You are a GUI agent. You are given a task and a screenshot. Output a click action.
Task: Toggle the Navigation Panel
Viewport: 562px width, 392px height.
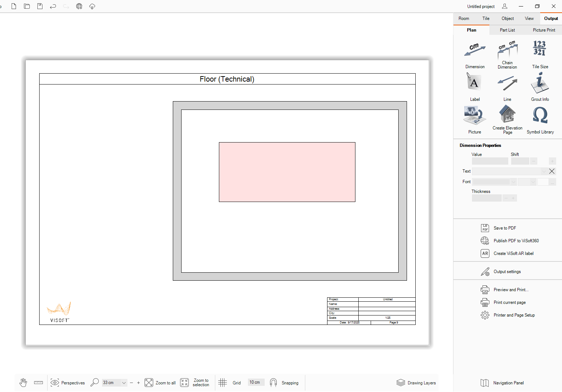502,383
